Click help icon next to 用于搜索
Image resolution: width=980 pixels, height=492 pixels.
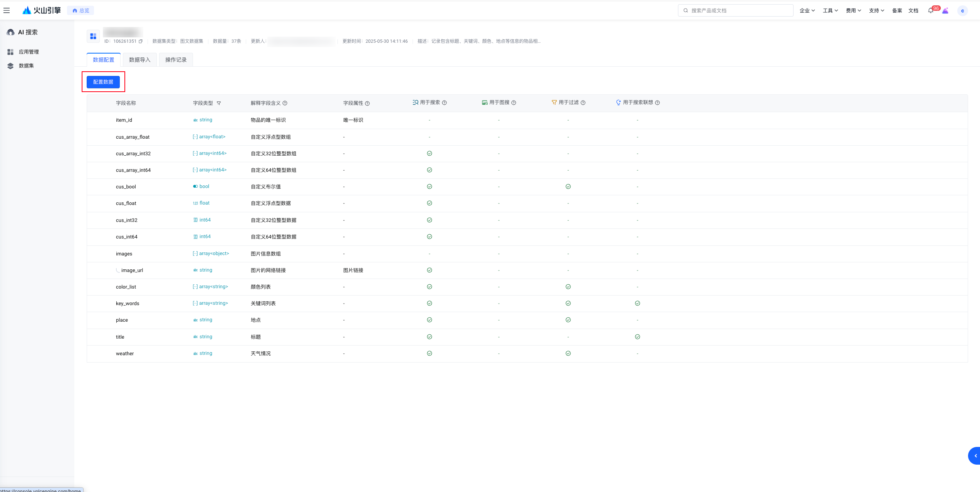(445, 103)
